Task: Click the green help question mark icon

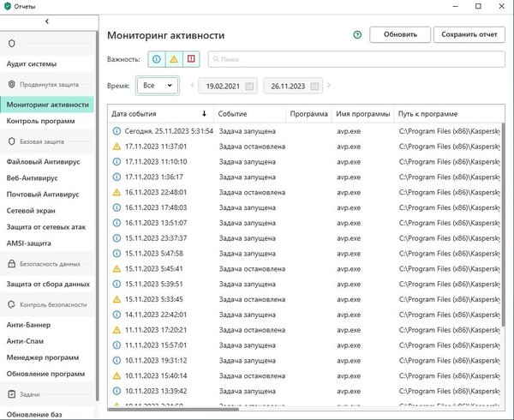Action: 356,35
